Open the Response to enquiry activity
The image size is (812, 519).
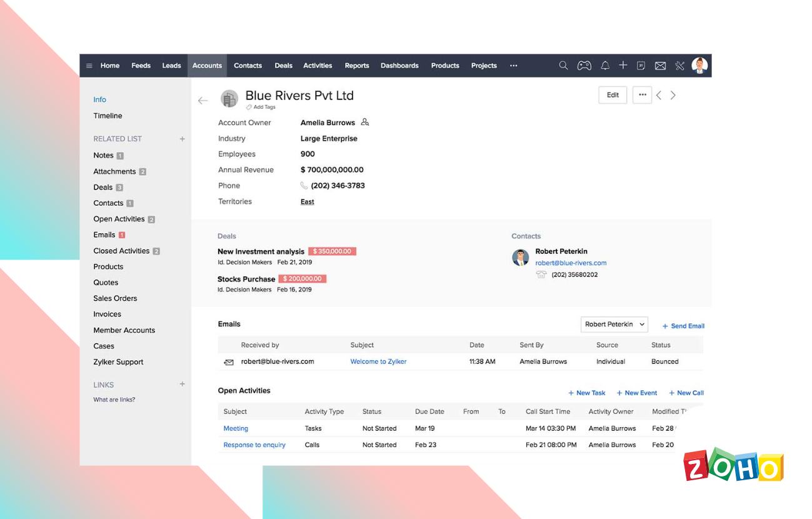pos(254,445)
